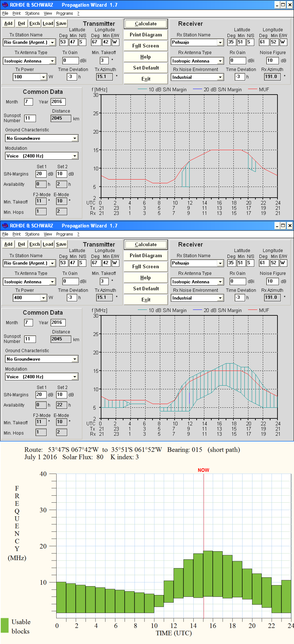Click S/N-Margins Set 1 field in lower window
This screenshot has width=294, height=644.
41,395
